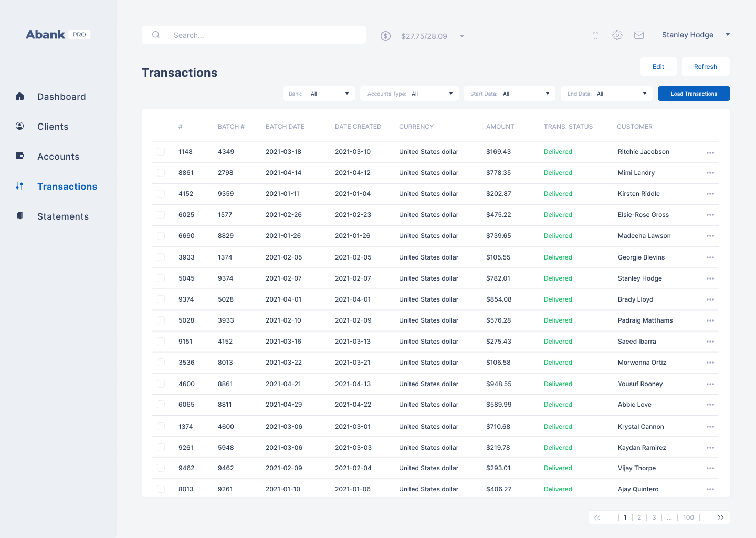Viewport: 756px width, 538px height.
Task: Click Load Transactions button
Action: click(x=694, y=94)
